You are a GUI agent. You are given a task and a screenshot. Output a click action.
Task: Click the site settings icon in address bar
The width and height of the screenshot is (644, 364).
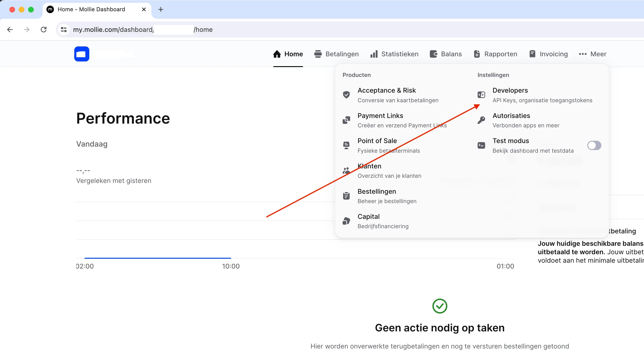click(64, 30)
